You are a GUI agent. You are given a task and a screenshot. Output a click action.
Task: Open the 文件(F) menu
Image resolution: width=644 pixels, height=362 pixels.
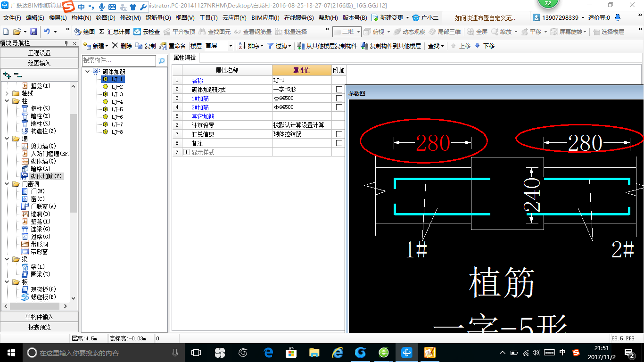click(x=12, y=18)
